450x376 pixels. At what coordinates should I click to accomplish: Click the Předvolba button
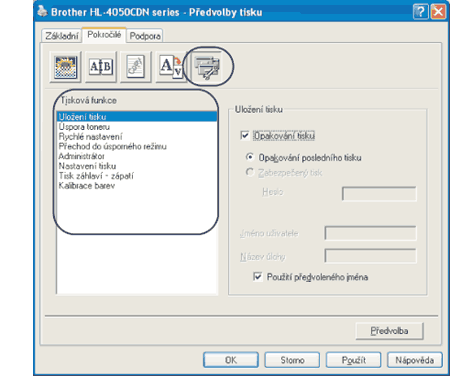389,331
